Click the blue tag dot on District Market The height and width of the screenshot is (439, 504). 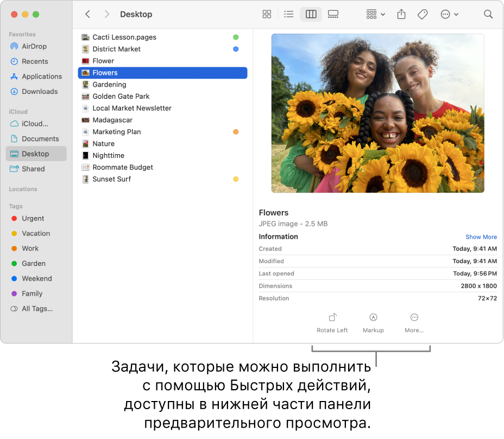point(236,49)
